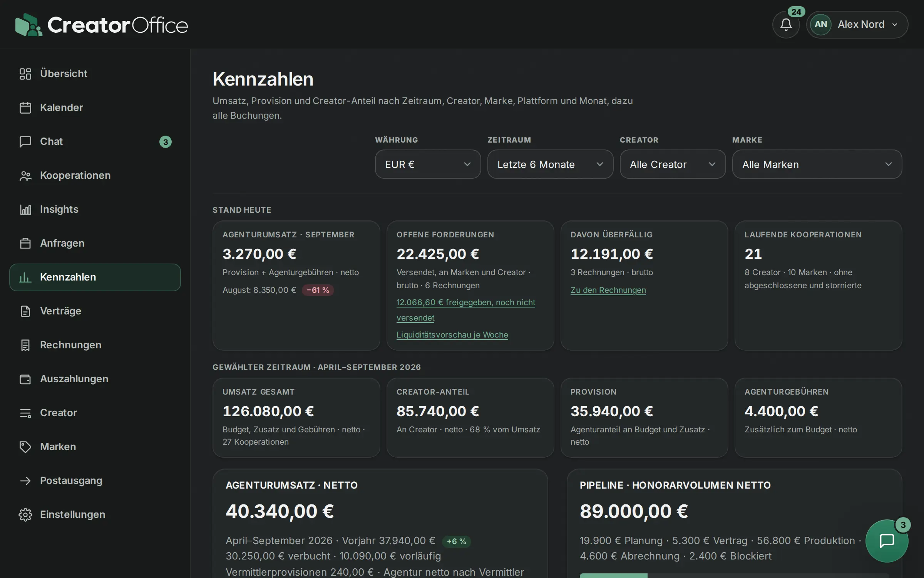This screenshot has width=924, height=578.
Task: Click the Übersicht grid icon
Action: click(x=25, y=74)
